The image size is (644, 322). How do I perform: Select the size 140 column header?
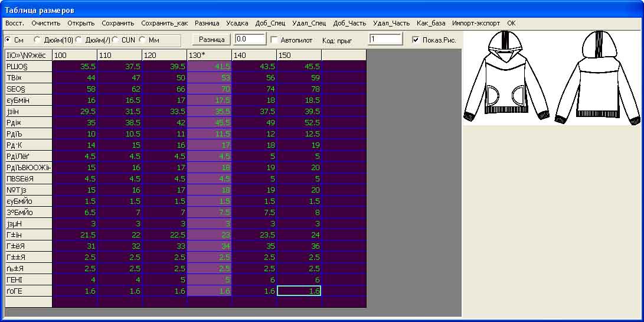[254, 55]
